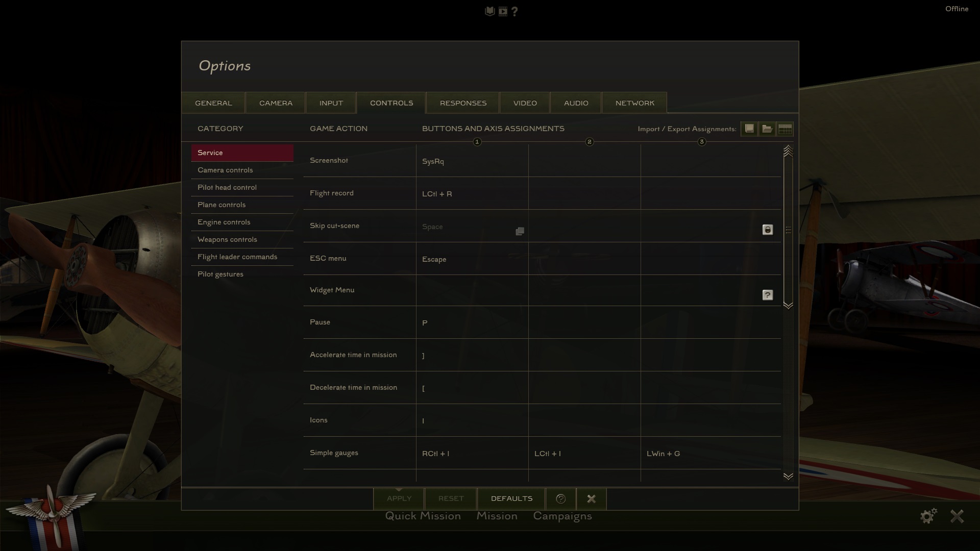The image size is (980, 551).
Task: Click the film clip icon at top
Action: [503, 11]
